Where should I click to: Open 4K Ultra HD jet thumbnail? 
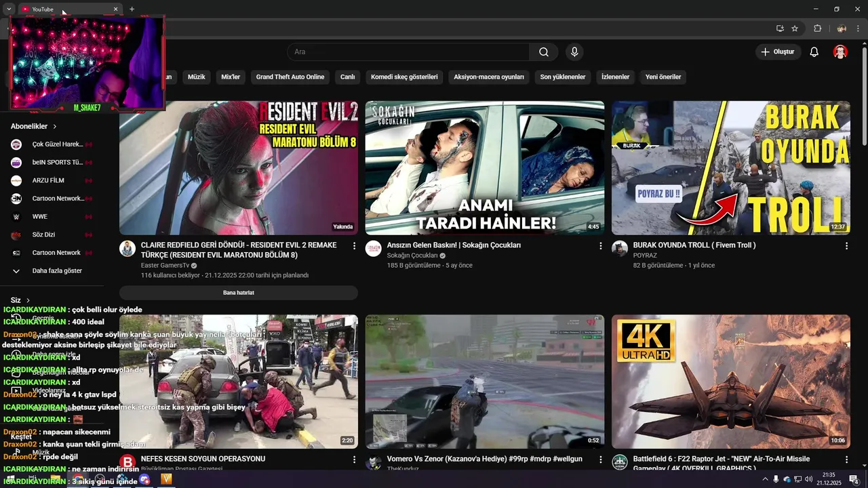(731, 382)
